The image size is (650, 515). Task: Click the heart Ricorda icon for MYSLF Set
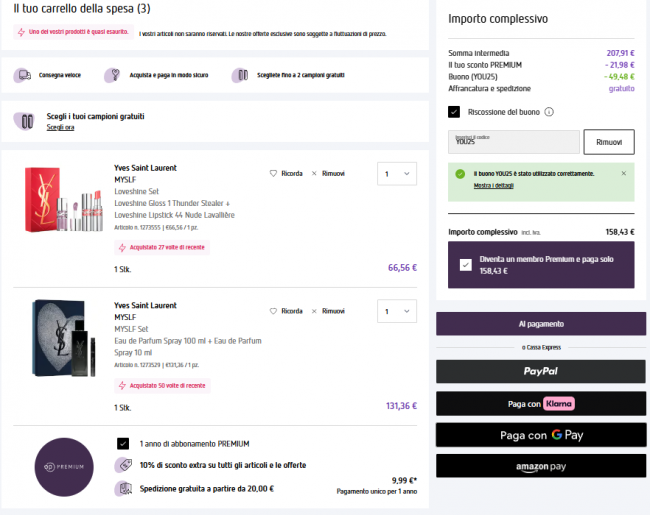273,311
